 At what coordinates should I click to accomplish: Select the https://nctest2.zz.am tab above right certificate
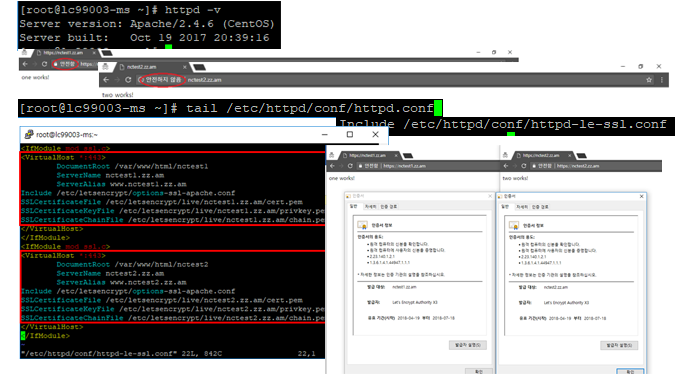[x=542, y=155]
